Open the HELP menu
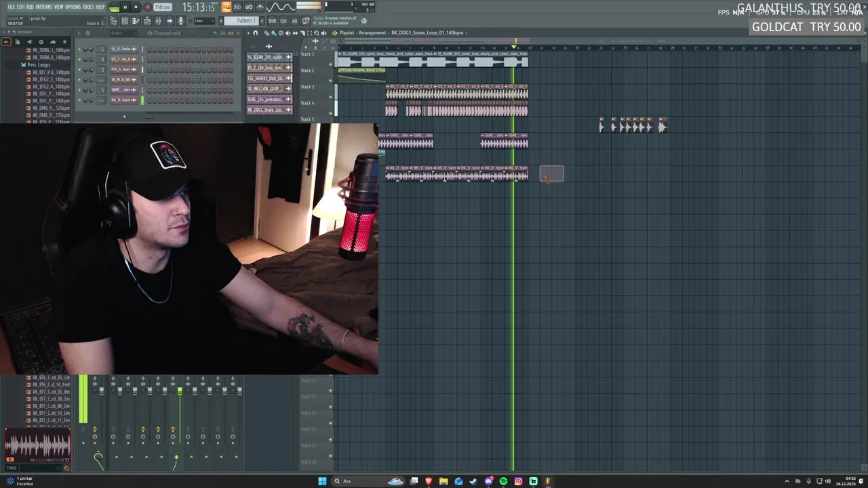The width and height of the screenshot is (868, 488). tap(100, 7)
